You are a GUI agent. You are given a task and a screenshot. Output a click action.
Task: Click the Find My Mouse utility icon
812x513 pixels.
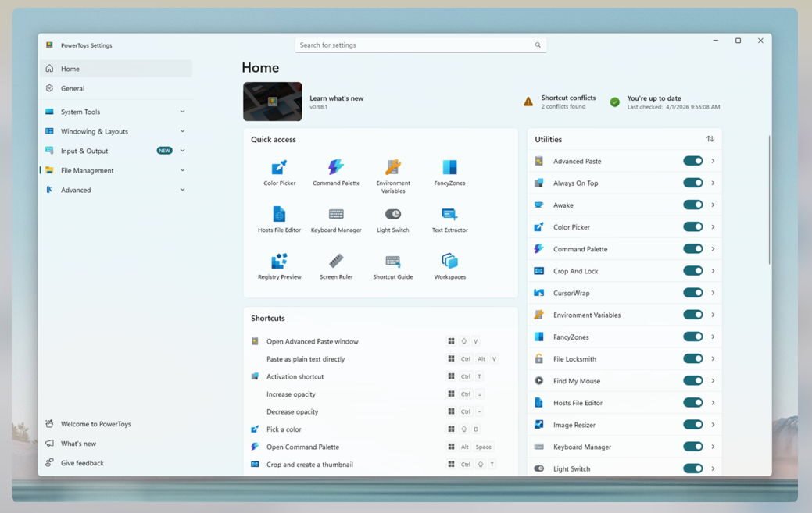[538, 380]
